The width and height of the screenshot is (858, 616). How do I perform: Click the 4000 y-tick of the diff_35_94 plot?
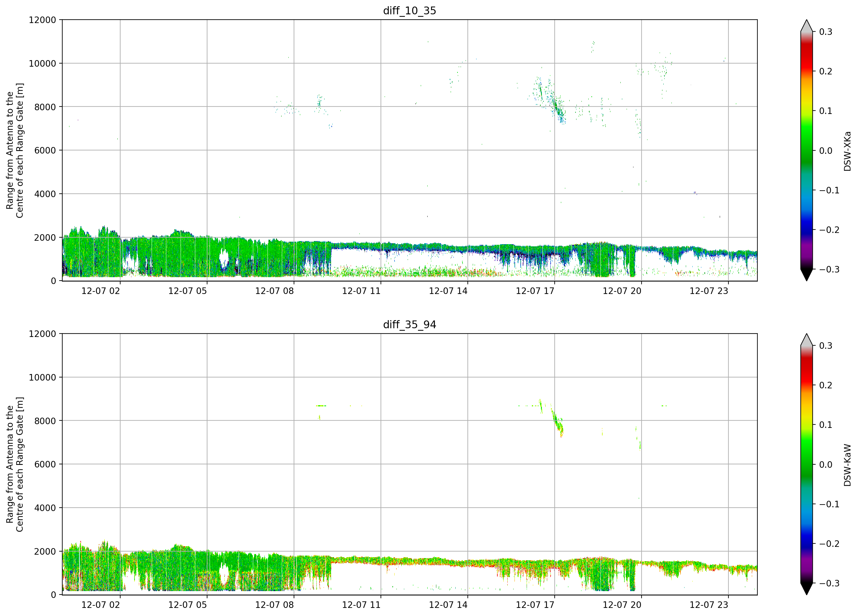[x=45, y=508]
